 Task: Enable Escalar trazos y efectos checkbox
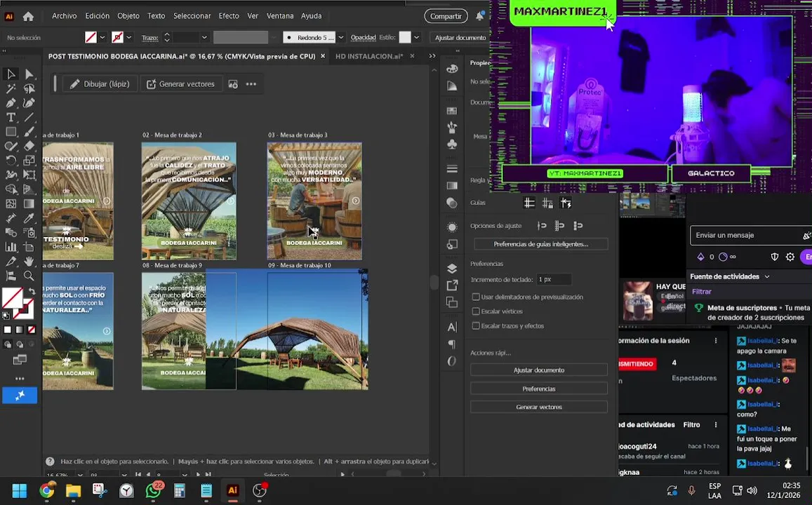coord(475,326)
